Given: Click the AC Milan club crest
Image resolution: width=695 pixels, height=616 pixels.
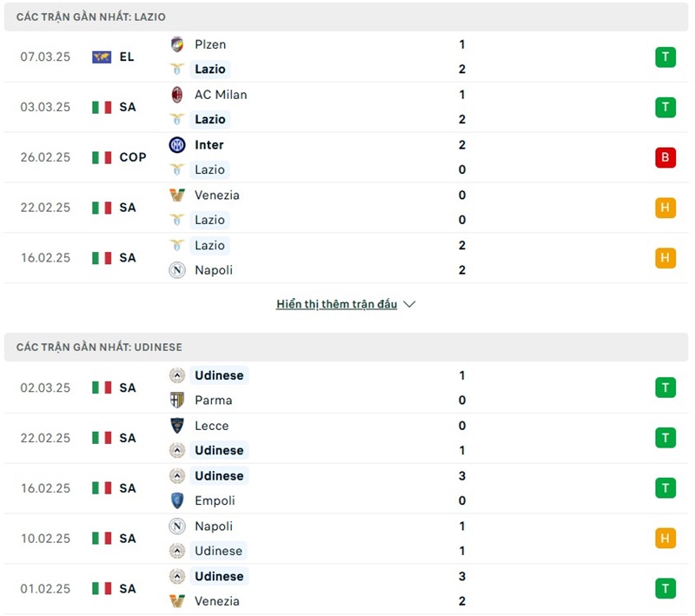Looking at the screenshot, I should click(x=177, y=95).
